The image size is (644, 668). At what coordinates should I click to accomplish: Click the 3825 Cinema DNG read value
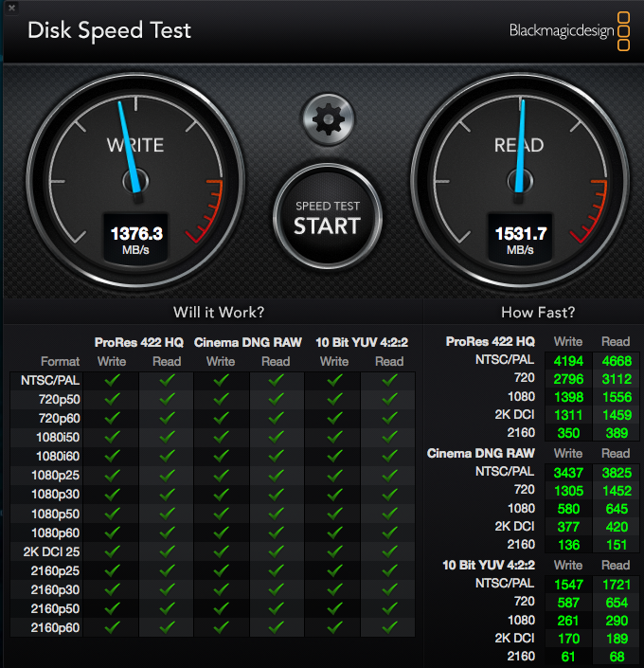(617, 473)
